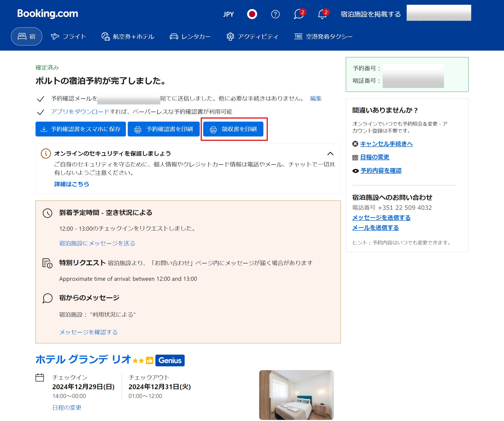Click the sidebar calendar icon
The image size is (504, 421).
[x=355, y=157]
